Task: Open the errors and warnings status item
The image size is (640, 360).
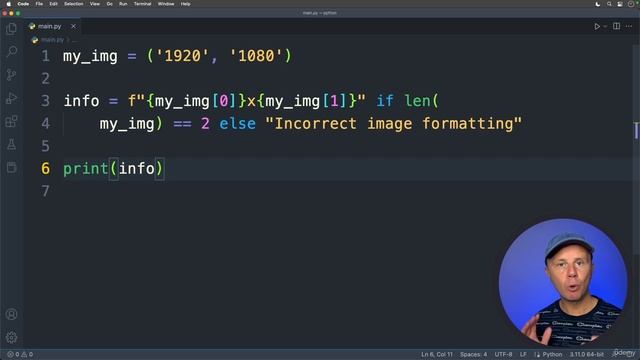Action: tap(20, 354)
